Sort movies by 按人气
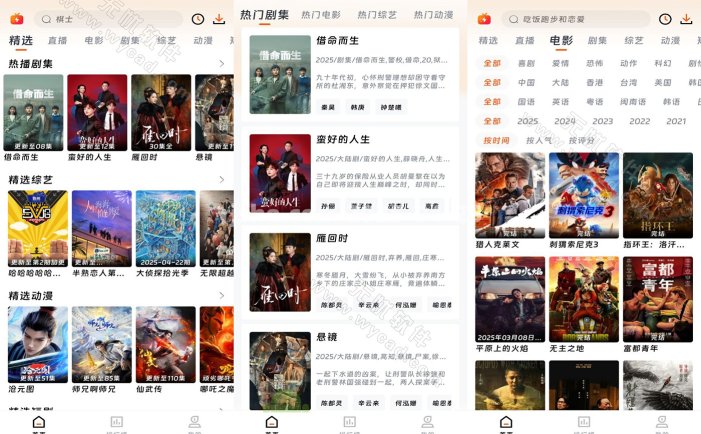701x434 pixels. (x=539, y=140)
